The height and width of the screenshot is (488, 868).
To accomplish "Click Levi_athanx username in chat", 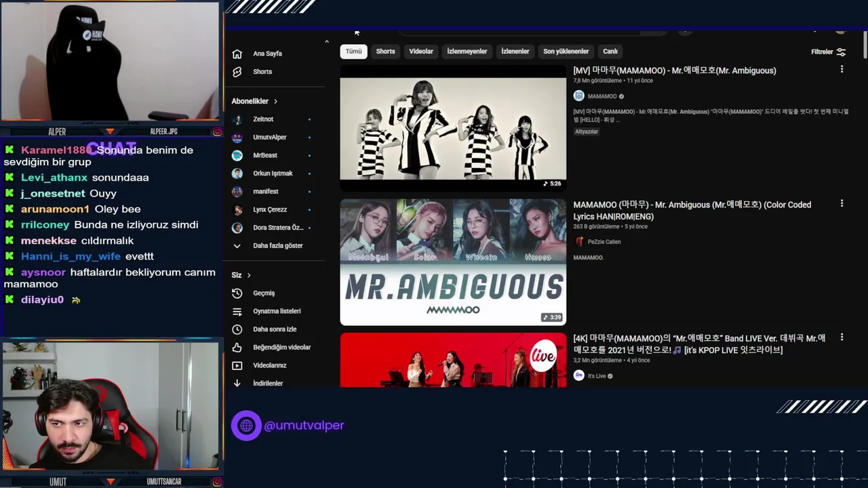I will tap(54, 178).
